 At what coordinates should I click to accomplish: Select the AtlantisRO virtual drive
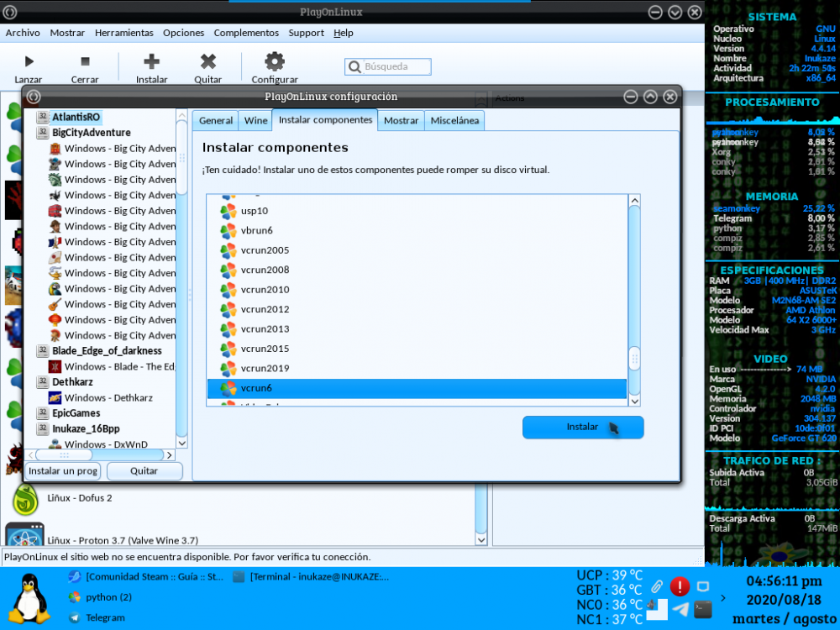[76, 117]
